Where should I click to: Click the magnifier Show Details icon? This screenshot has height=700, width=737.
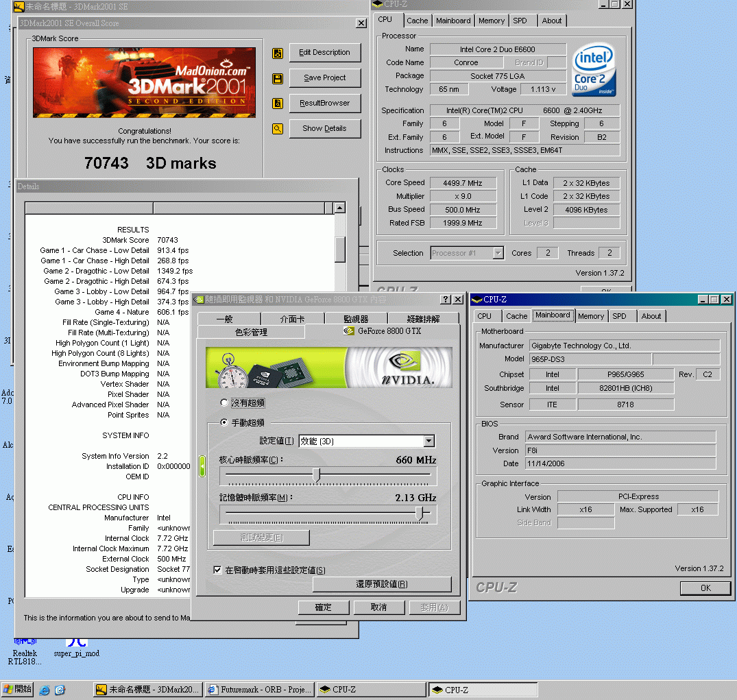[278, 128]
